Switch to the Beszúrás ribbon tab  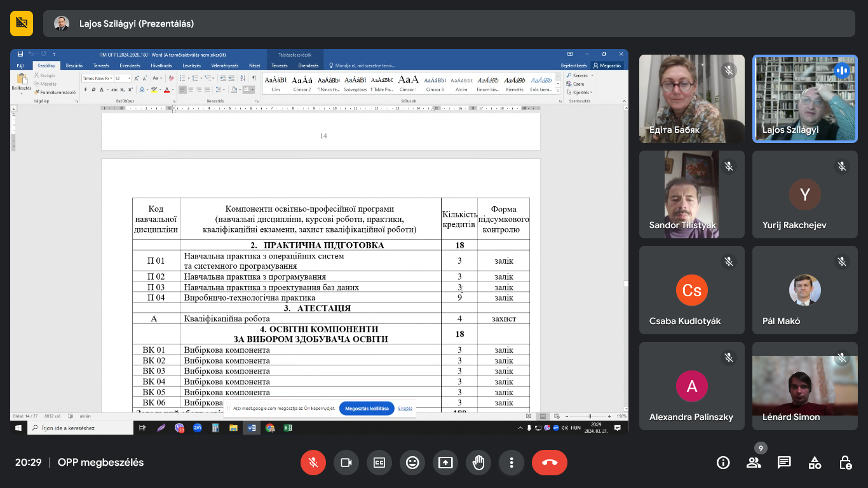(74, 65)
